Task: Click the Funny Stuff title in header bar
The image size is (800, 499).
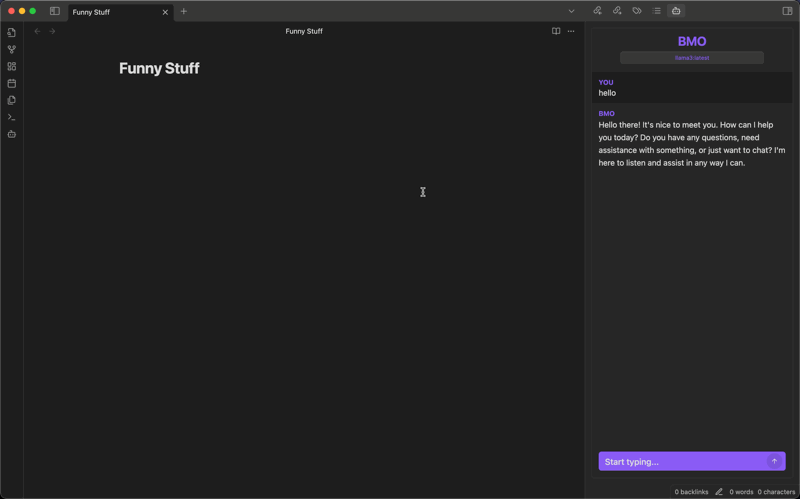Action: (304, 31)
